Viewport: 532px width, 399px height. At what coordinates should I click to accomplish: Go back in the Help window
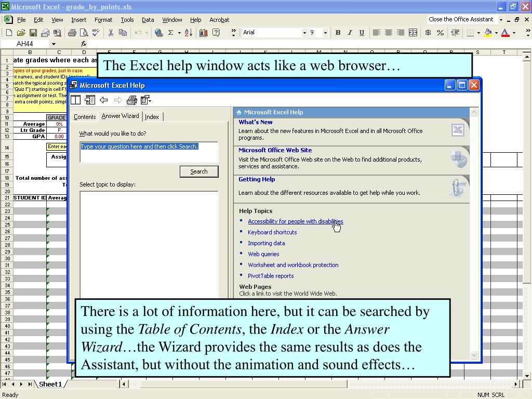point(104,100)
